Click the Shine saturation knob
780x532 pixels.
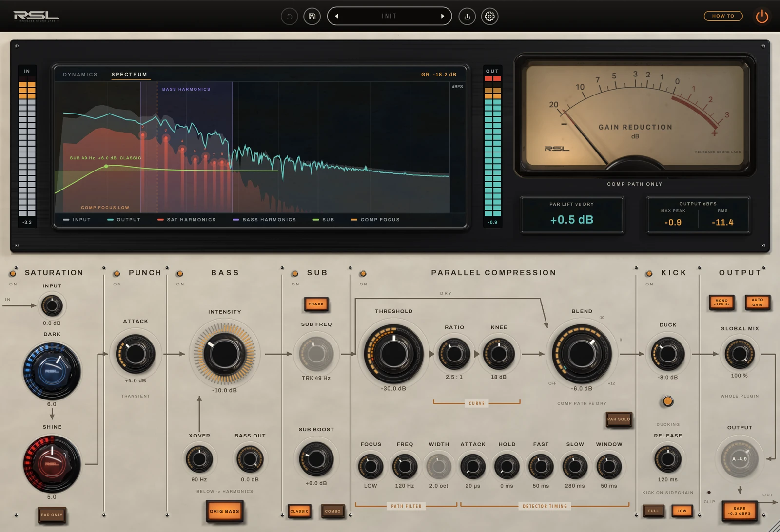(52, 464)
